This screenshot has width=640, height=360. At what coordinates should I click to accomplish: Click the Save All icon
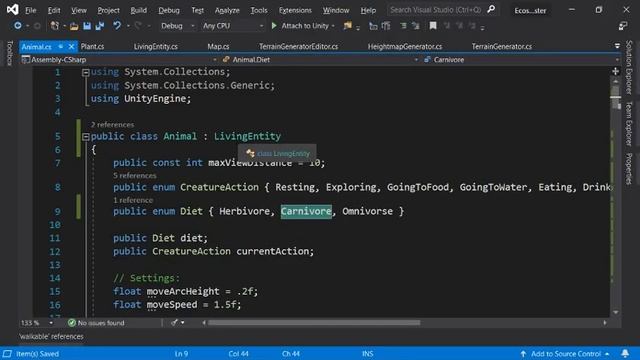click(x=100, y=26)
